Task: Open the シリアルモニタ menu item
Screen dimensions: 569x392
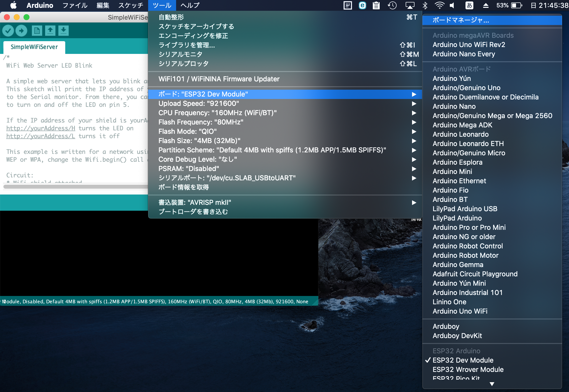Action: [181, 54]
